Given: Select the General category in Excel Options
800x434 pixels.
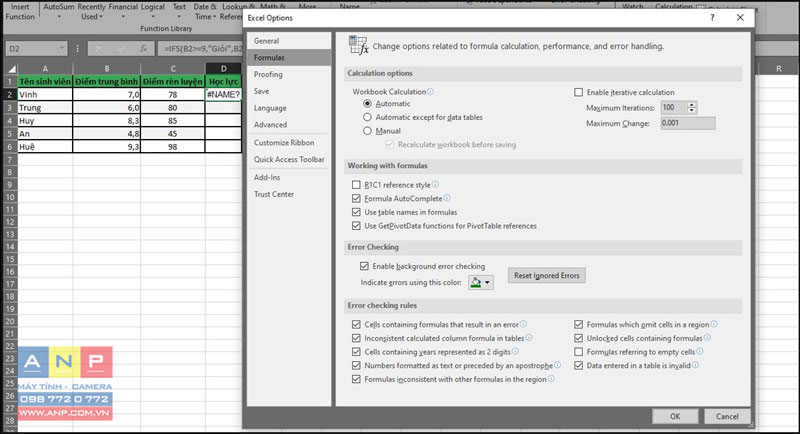Looking at the screenshot, I should point(289,41).
